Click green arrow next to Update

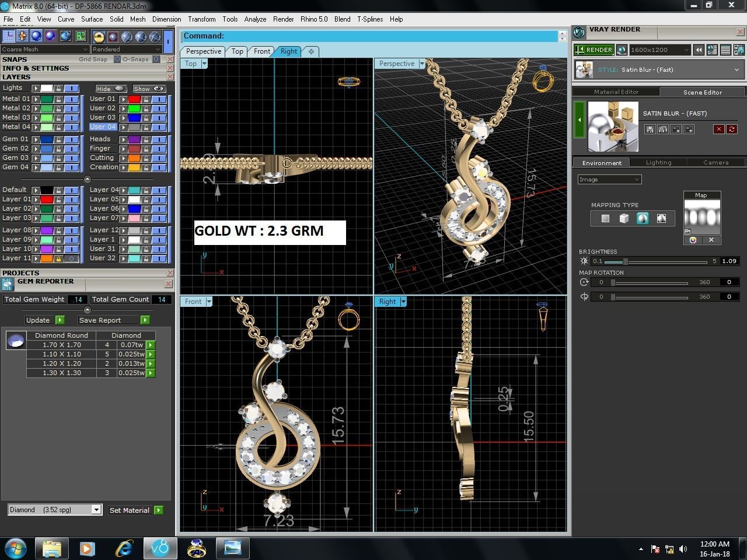point(60,320)
